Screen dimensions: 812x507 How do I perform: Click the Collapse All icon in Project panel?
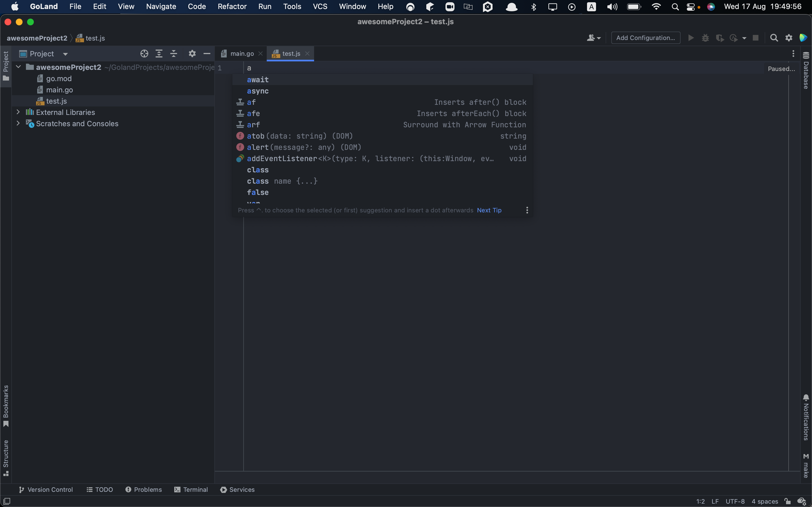[173, 54]
